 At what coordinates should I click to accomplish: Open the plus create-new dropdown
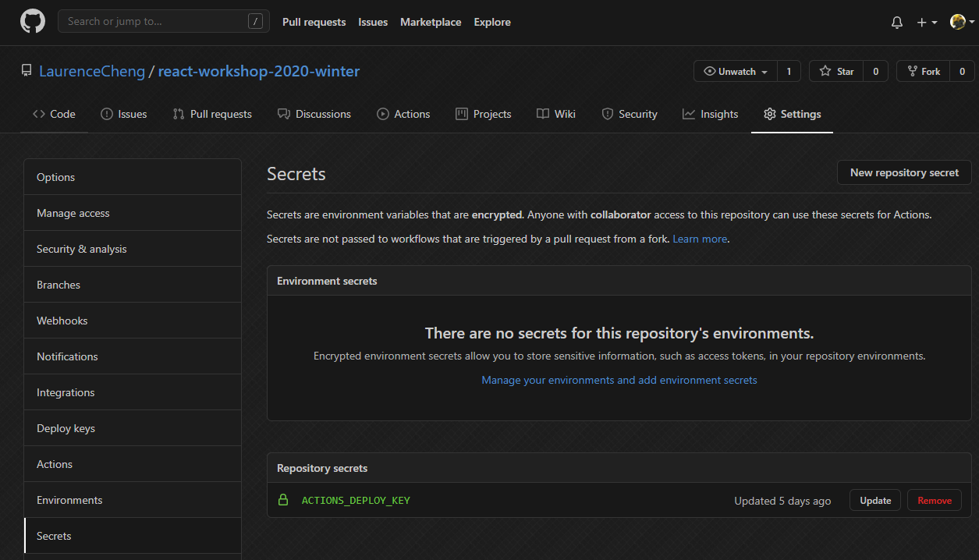927,23
